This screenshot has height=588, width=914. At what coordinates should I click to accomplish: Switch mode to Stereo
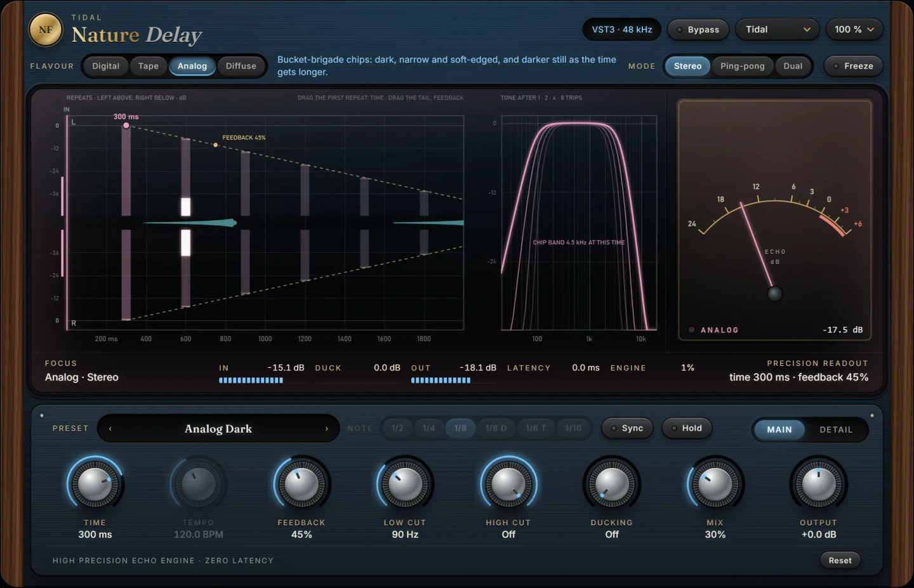pos(687,66)
